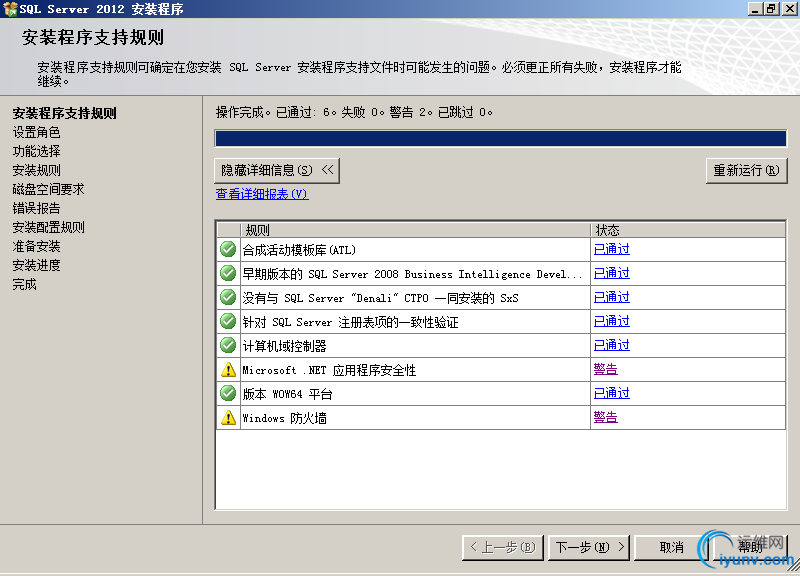Click 帮助 help button
Image resolution: width=800 pixels, height=576 pixels.
750,547
